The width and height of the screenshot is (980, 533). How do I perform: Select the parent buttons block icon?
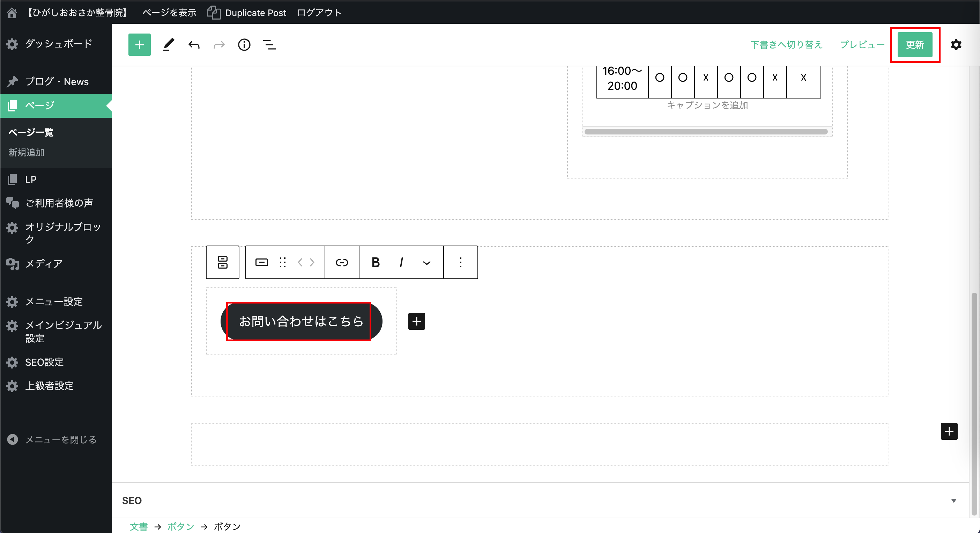click(223, 262)
